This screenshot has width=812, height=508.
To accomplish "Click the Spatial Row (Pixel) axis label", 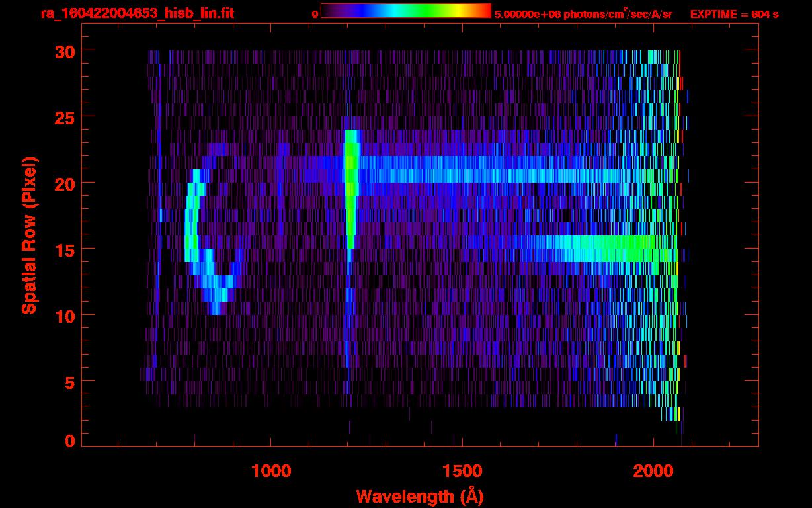I will coord(29,235).
